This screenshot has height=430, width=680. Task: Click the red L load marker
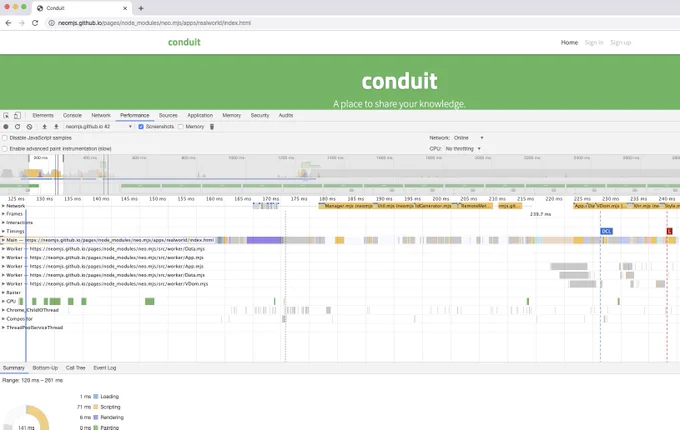(669, 231)
